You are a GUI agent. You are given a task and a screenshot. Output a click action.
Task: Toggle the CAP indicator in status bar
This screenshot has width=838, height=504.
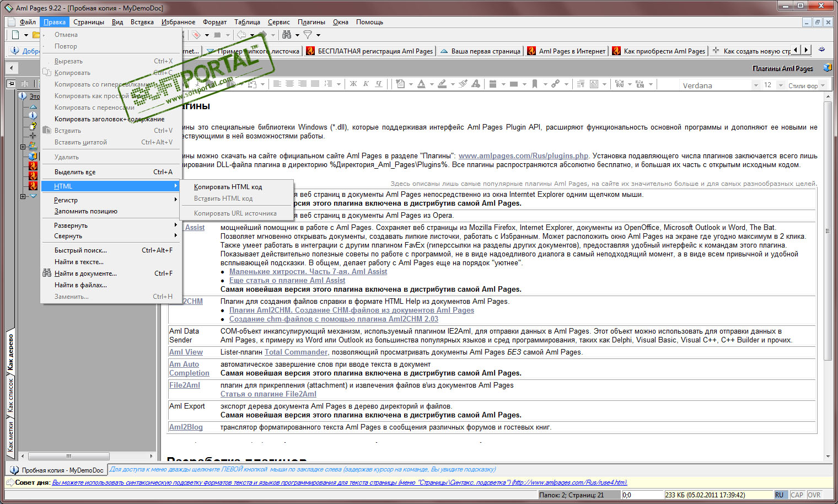click(x=797, y=495)
